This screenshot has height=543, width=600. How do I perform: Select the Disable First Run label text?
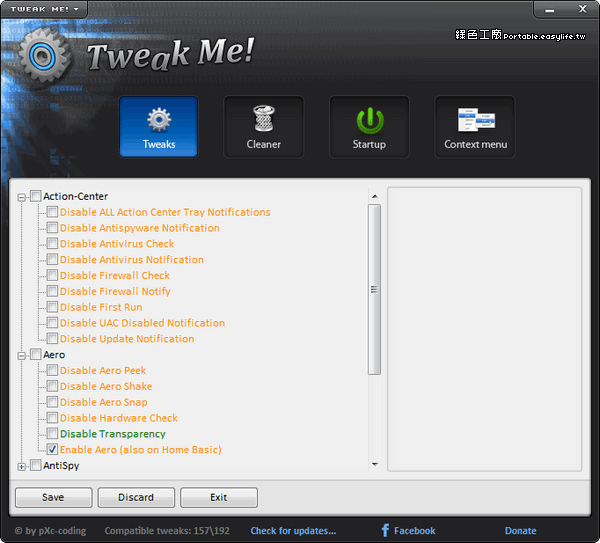point(101,307)
